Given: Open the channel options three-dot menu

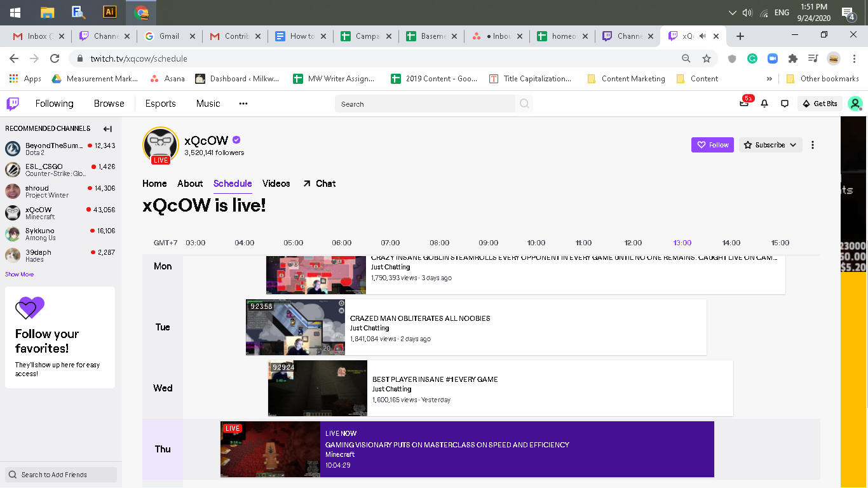Looking at the screenshot, I should (x=813, y=145).
